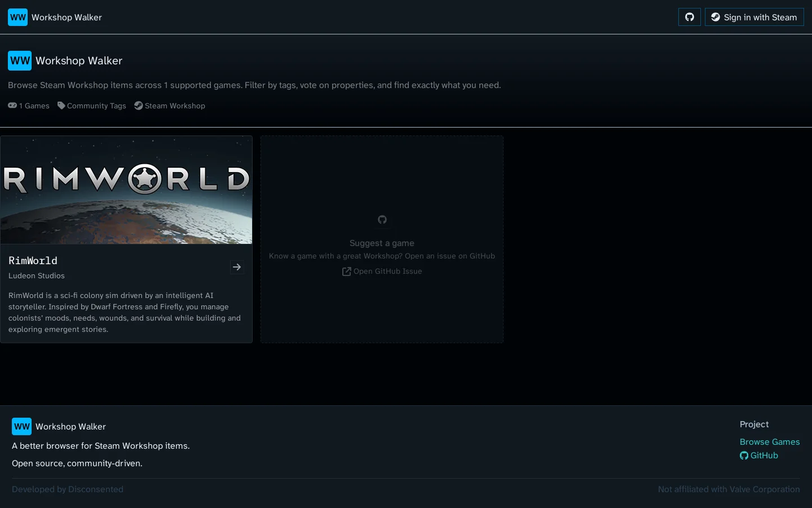Click external-link icon before Open GitHub Issue

(346, 271)
